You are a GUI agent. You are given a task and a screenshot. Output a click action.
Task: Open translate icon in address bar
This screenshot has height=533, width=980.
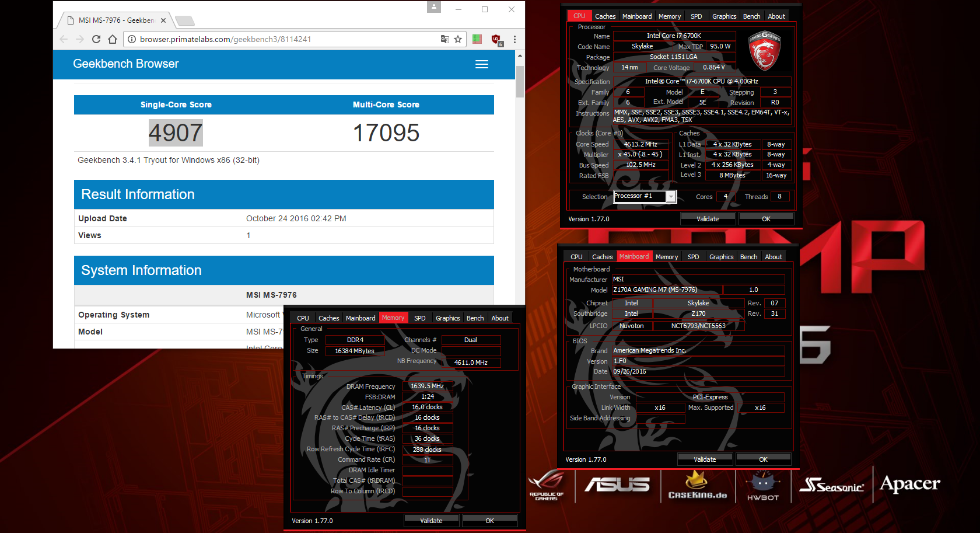point(444,39)
